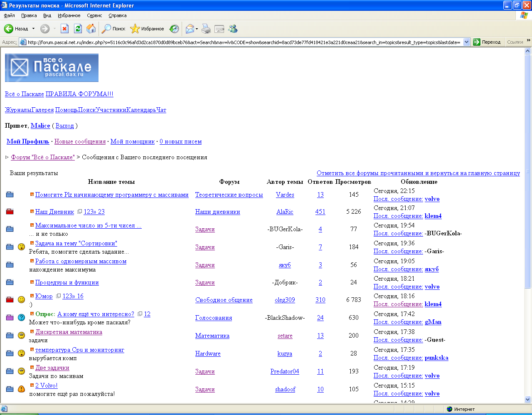Open the Вид menu

coord(47,15)
